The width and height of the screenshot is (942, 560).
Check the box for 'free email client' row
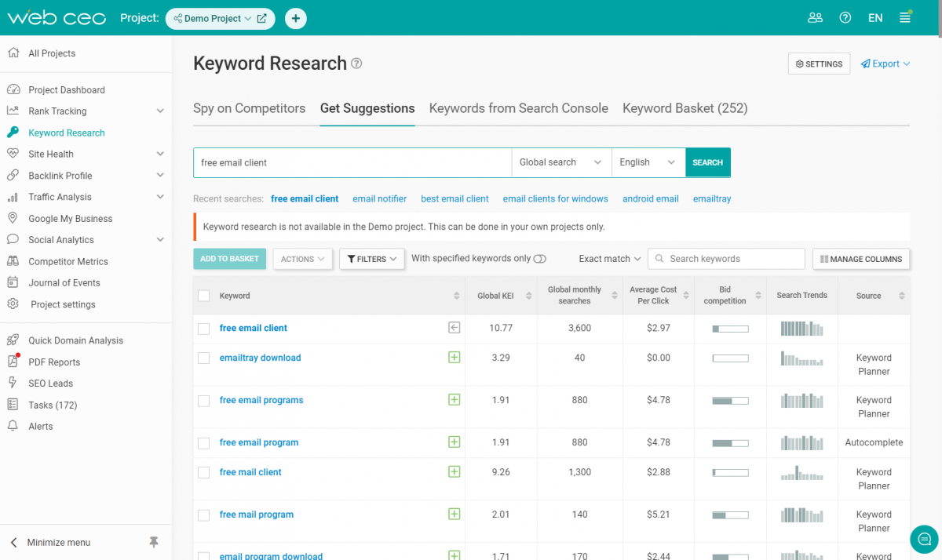coord(204,329)
